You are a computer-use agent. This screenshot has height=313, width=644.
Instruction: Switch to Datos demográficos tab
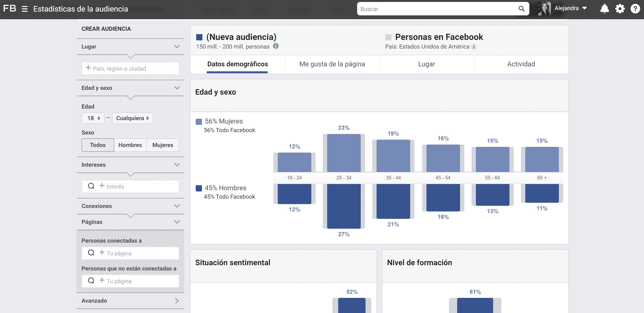coord(237,64)
